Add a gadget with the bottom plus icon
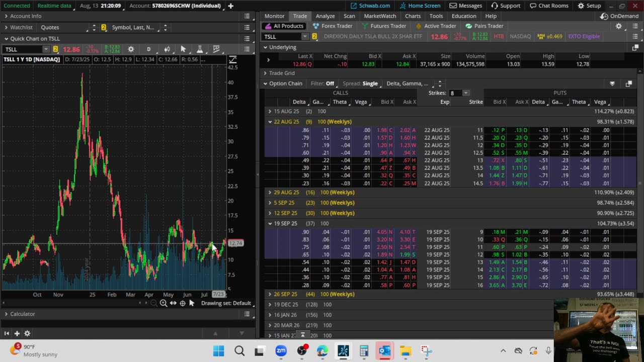This screenshot has width=644, height=362. tap(17, 333)
